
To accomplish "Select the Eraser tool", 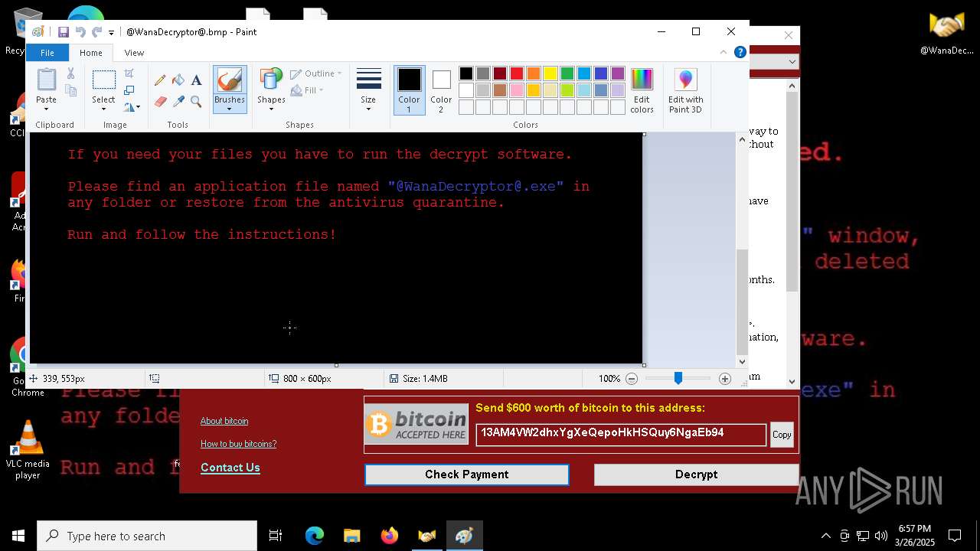I will click(160, 101).
